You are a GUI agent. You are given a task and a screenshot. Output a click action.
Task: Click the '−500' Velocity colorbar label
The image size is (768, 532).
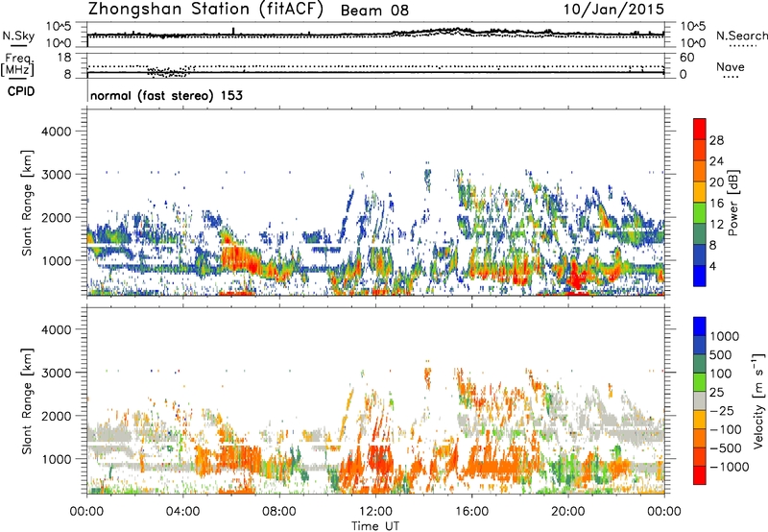pos(725,448)
